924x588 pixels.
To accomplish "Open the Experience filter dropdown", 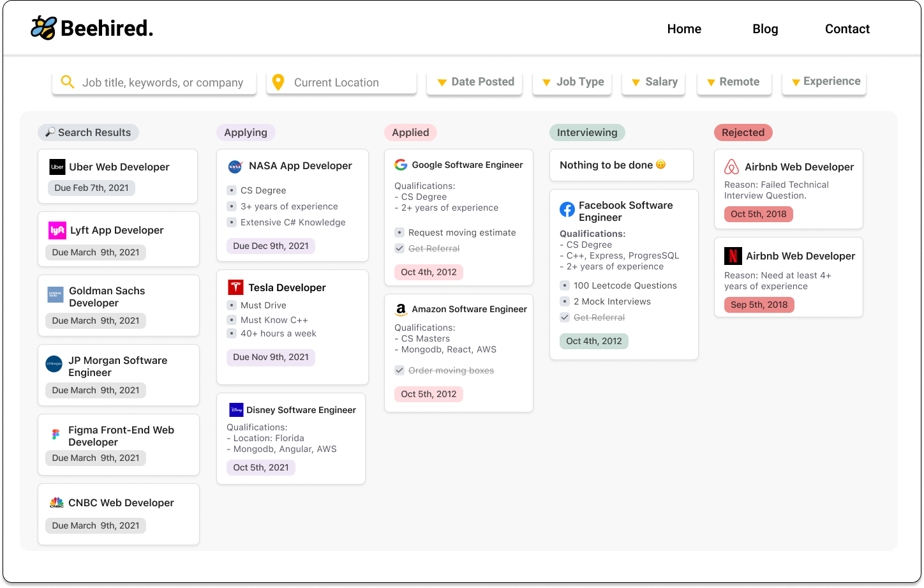I will coord(824,82).
